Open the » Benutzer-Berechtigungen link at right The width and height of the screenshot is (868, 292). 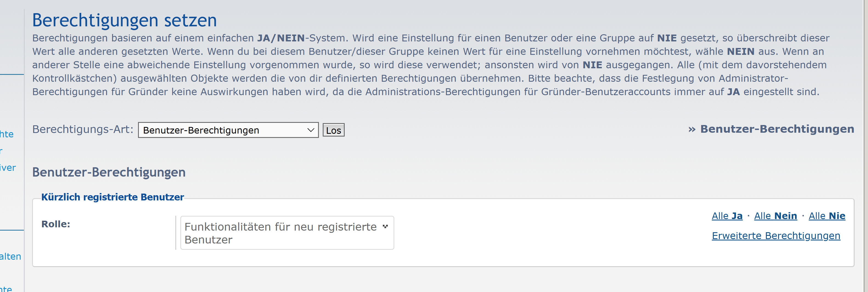tap(771, 129)
